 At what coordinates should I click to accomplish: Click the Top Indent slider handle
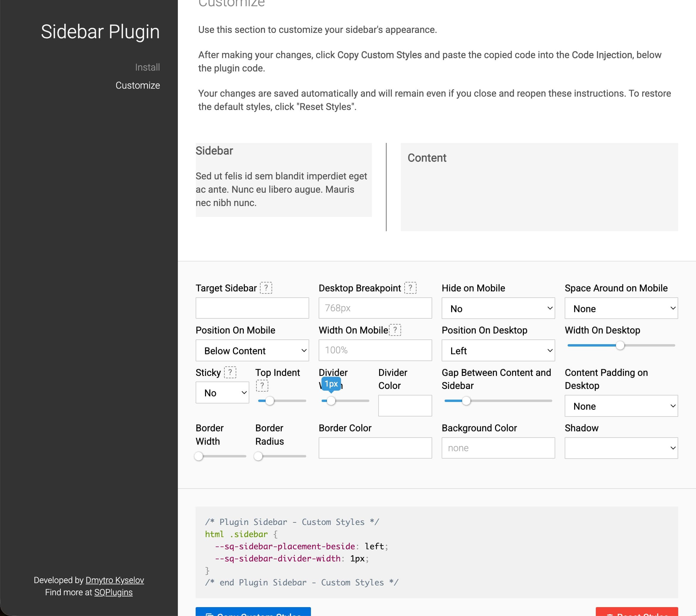pos(270,401)
